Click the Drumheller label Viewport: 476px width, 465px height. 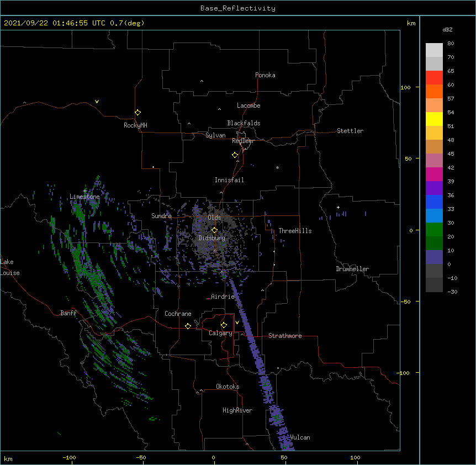click(352, 269)
